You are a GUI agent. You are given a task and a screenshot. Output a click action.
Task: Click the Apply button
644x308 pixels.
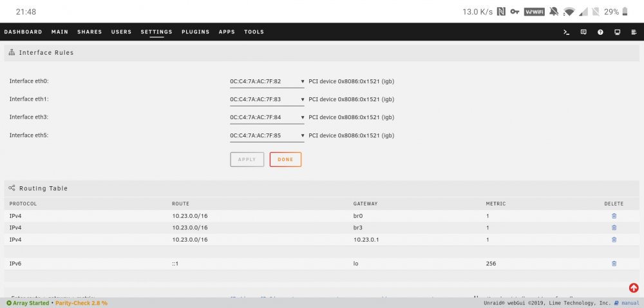click(247, 159)
